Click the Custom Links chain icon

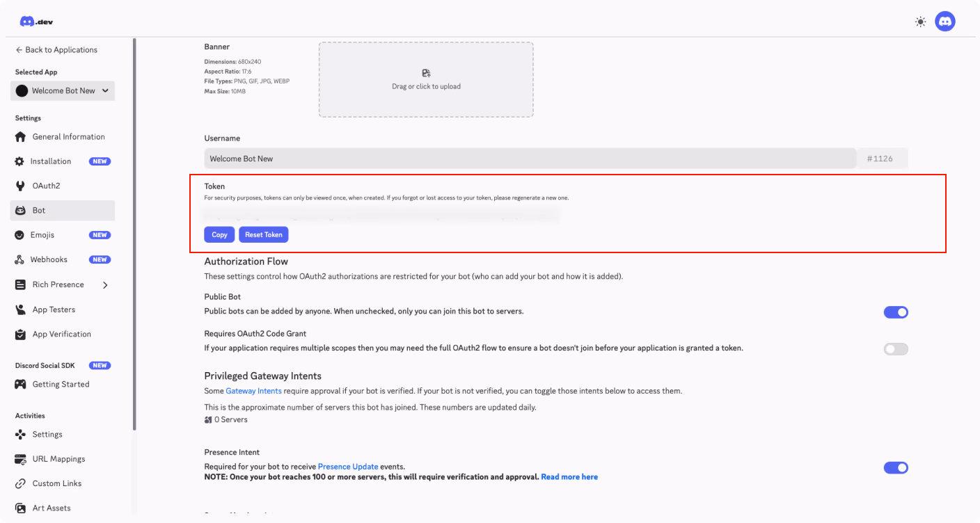[19, 483]
